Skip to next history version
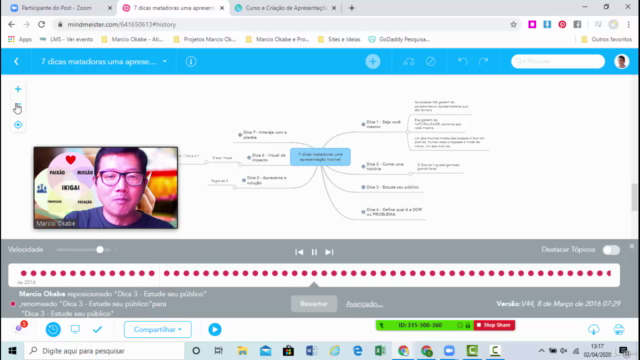The image size is (640, 360). pyautogui.click(x=329, y=252)
